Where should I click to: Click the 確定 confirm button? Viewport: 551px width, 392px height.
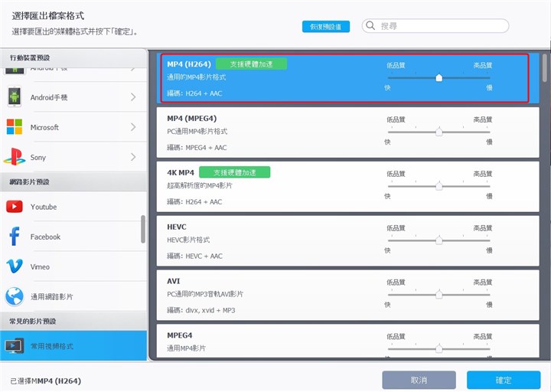pyautogui.click(x=504, y=380)
